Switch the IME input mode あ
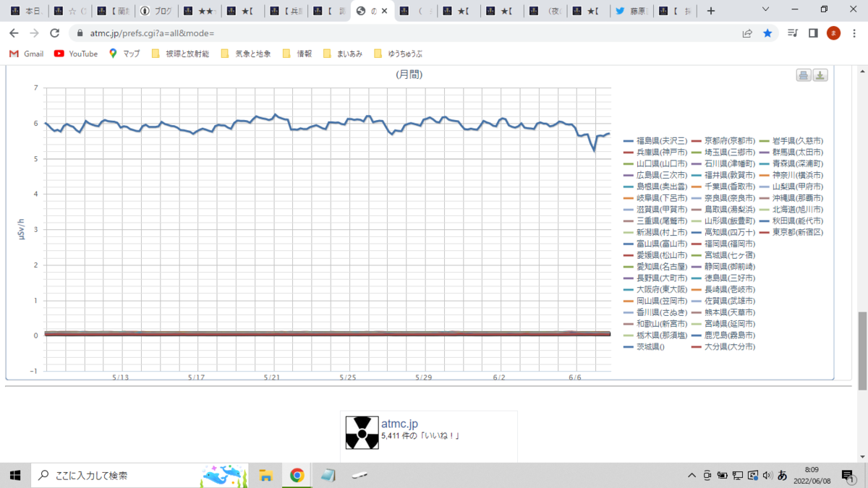The height and width of the screenshot is (488, 868). click(782, 475)
